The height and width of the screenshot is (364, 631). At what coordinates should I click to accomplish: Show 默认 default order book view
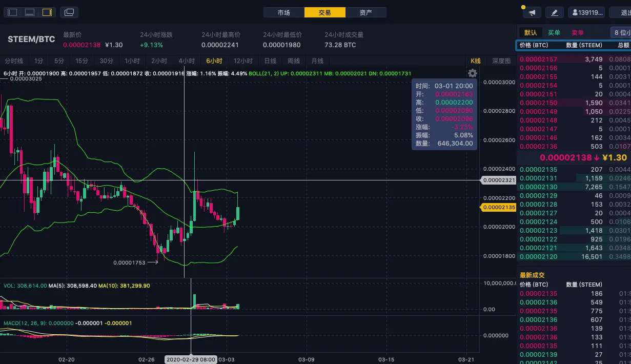(x=531, y=33)
